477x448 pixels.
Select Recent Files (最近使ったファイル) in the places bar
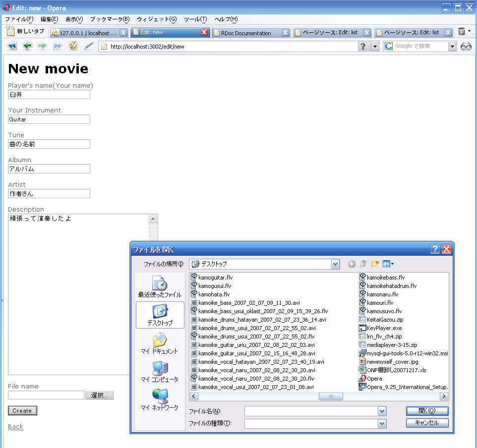click(160, 286)
